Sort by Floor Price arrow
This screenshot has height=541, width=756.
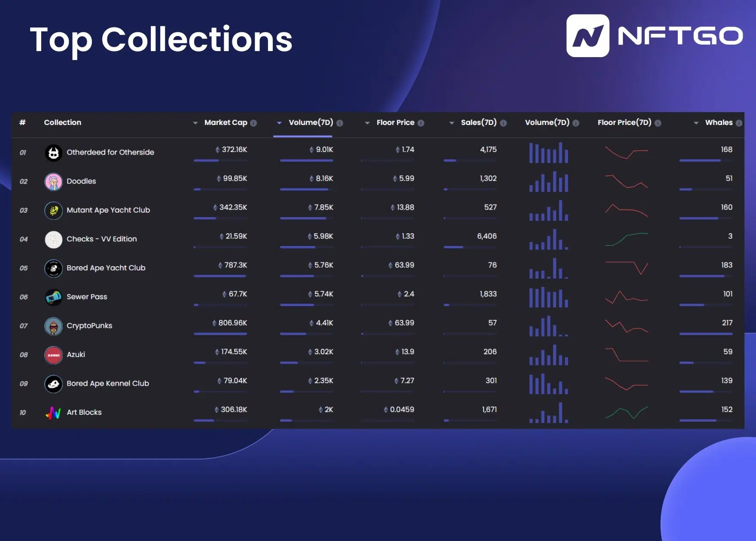coord(367,123)
